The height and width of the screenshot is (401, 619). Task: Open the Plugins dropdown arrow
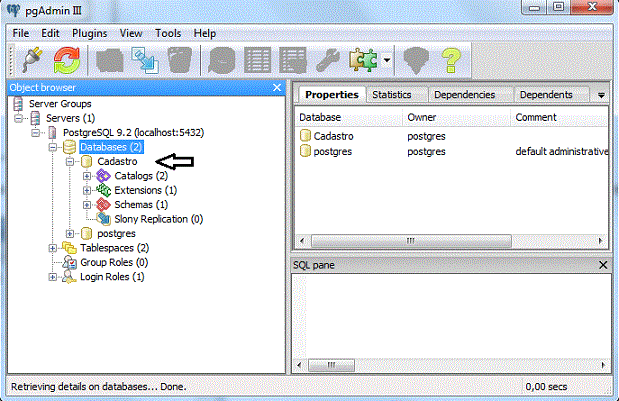pos(387,60)
